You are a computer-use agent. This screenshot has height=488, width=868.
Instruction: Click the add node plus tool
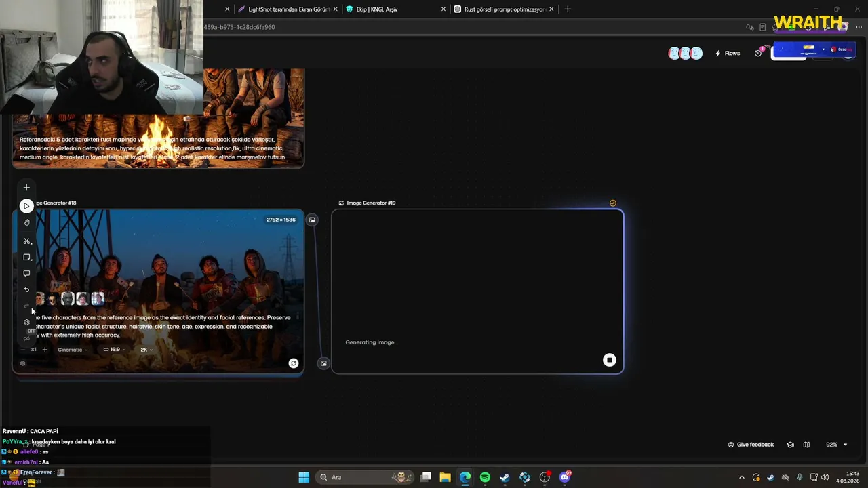26,188
